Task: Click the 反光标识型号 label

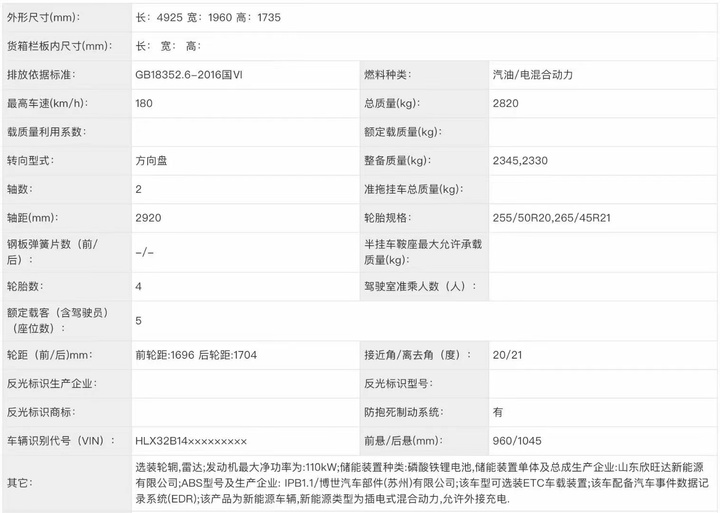Action: 399,383
